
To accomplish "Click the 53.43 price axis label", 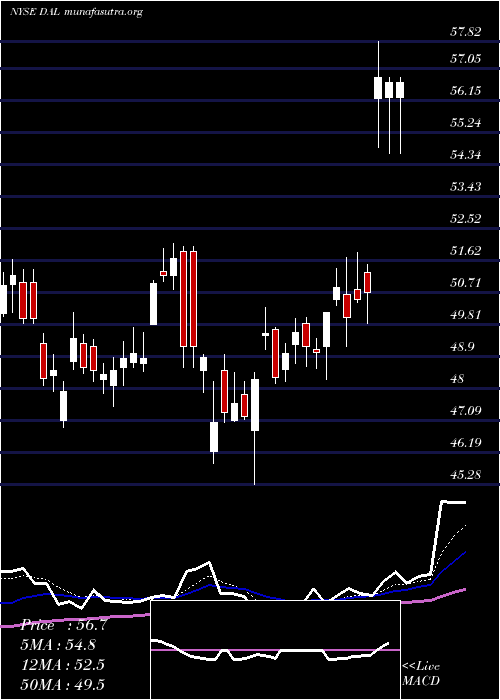I will click(466, 187).
